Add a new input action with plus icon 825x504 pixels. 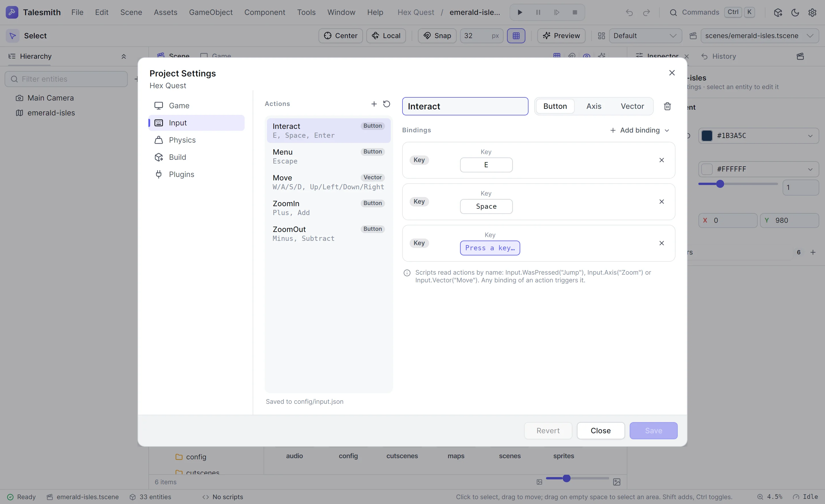[x=374, y=104]
